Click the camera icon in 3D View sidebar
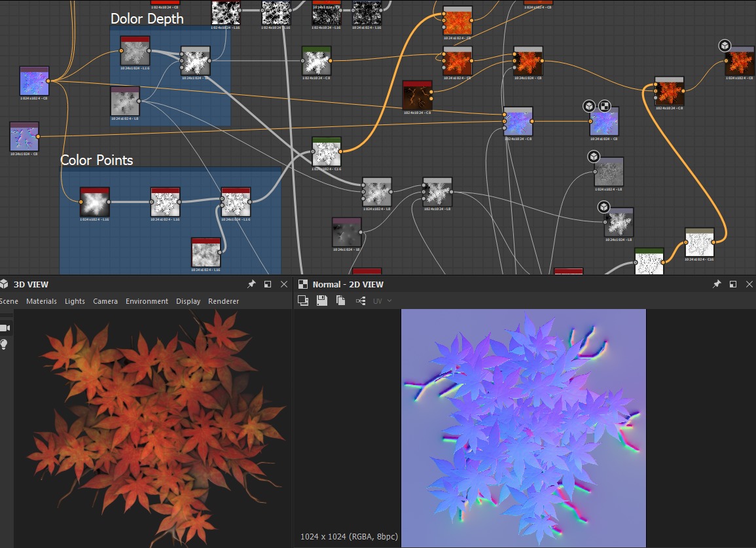756x548 pixels. click(5, 327)
